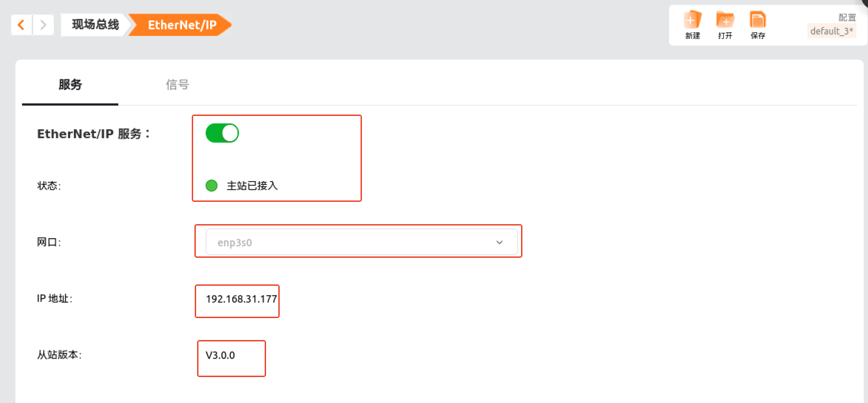The height and width of the screenshot is (403, 868).
Task: Go to 现场总线 breadcrumb
Action: click(95, 25)
